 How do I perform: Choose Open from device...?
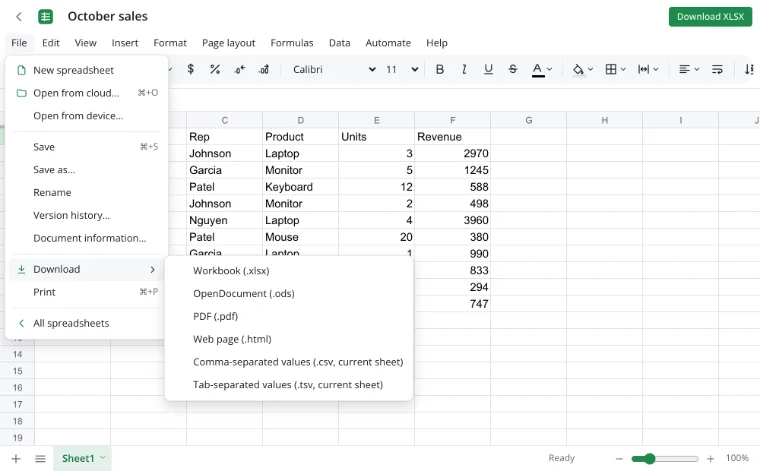86,116
